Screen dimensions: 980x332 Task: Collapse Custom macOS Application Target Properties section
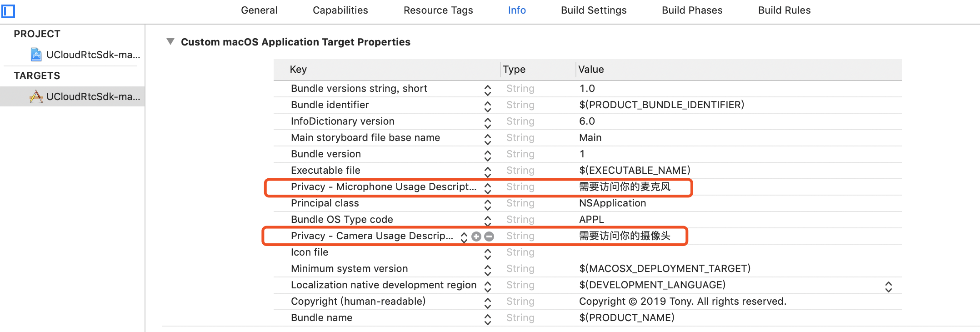coord(170,42)
